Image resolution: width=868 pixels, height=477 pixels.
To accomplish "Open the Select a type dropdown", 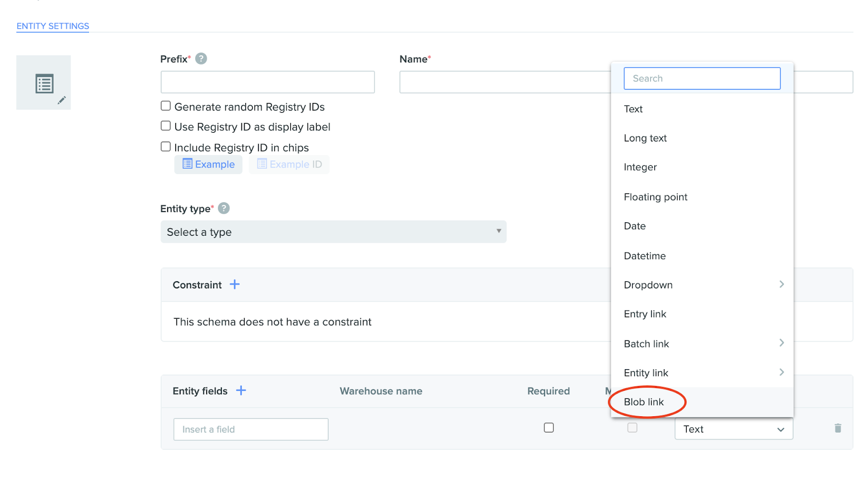I will click(334, 231).
